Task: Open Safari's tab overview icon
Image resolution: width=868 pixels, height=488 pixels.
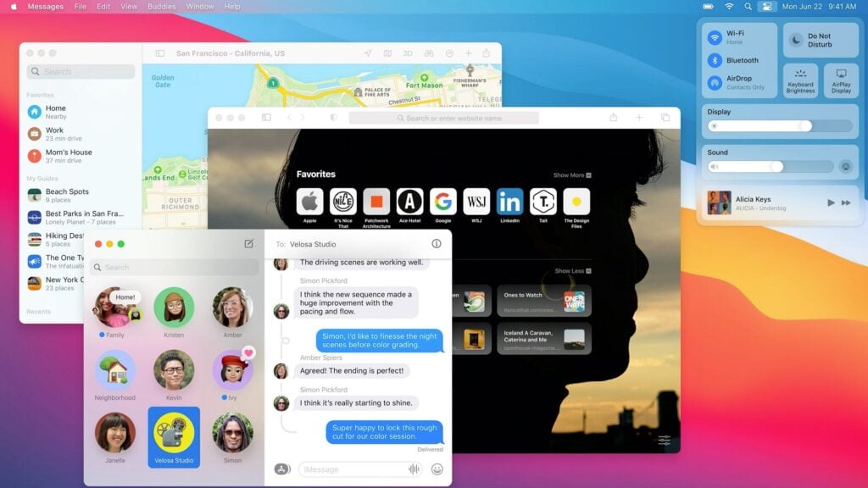Action: pyautogui.click(x=665, y=118)
